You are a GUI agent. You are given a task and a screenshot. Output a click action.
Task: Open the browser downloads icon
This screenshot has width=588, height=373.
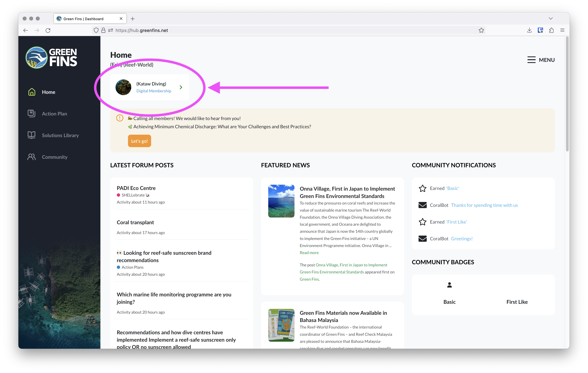tap(529, 30)
